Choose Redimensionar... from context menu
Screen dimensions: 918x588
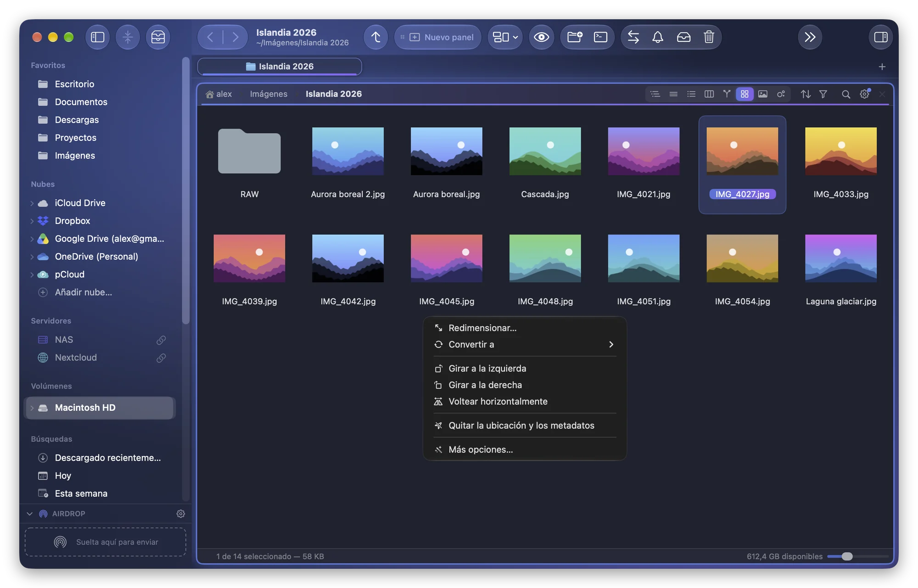pos(525,328)
